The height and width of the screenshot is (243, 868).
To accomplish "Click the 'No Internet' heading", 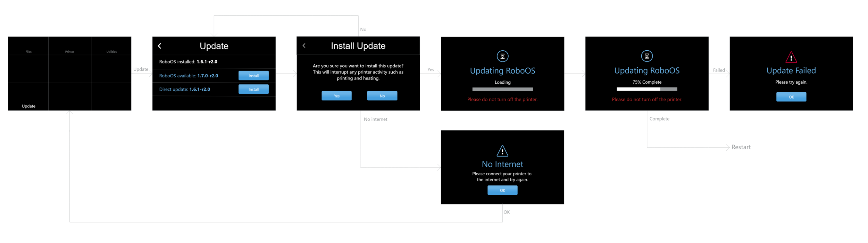I will pos(502,164).
